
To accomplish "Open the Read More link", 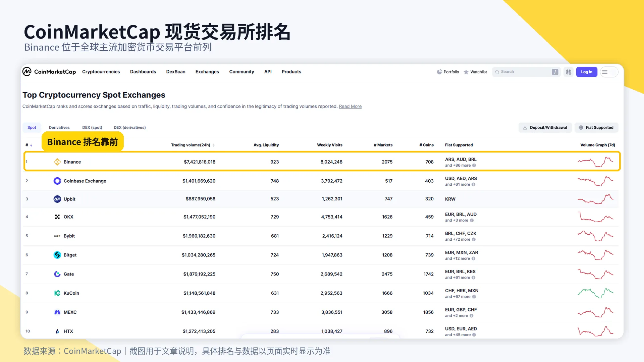I will coord(350,107).
